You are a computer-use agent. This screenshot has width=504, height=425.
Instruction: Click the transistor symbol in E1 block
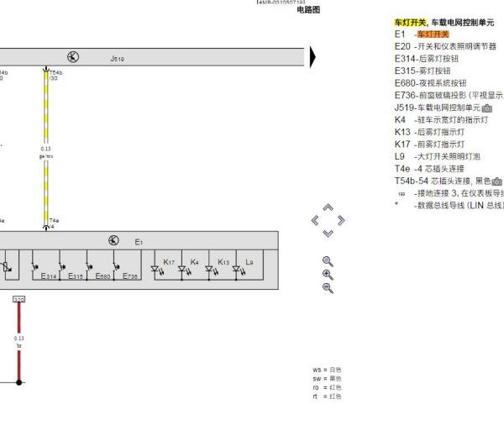[x=113, y=240]
